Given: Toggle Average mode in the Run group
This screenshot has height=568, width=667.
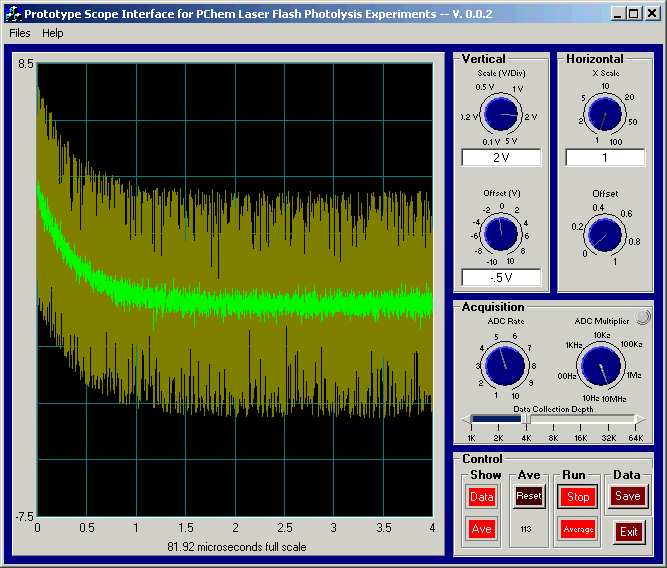Looking at the screenshot, I should (578, 528).
